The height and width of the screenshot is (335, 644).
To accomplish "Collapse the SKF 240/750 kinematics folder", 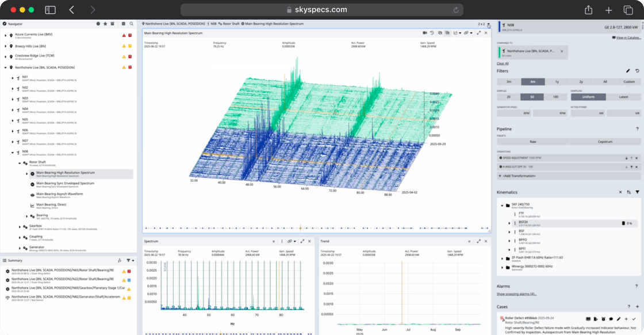I will [x=502, y=205].
